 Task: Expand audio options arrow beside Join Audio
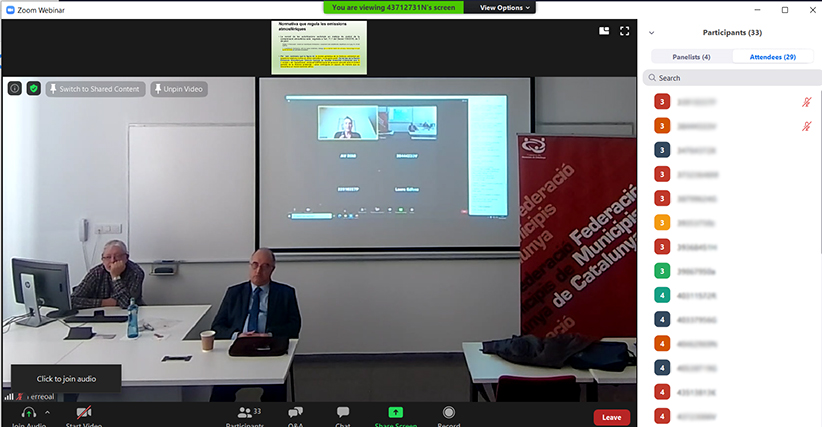[47, 412]
